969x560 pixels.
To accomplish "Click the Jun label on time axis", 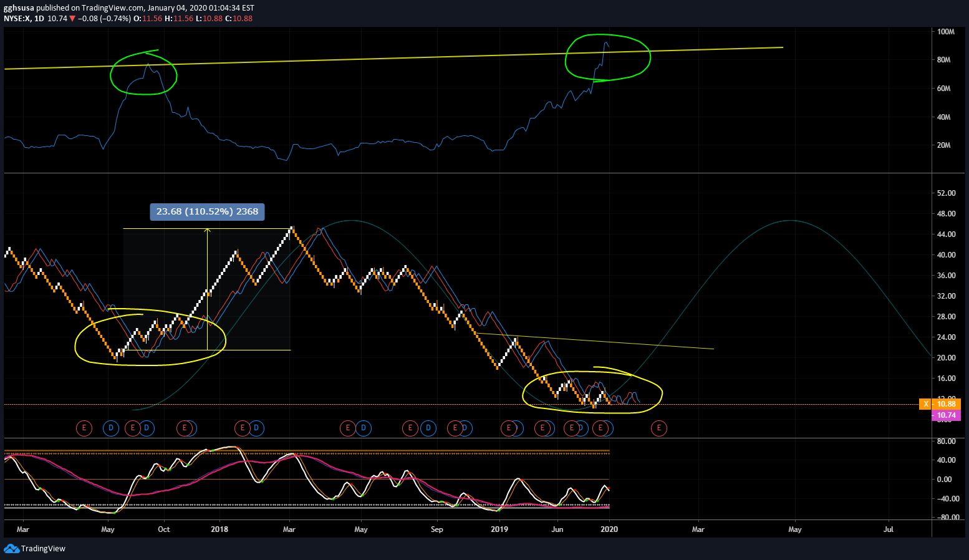I will (x=557, y=529).
